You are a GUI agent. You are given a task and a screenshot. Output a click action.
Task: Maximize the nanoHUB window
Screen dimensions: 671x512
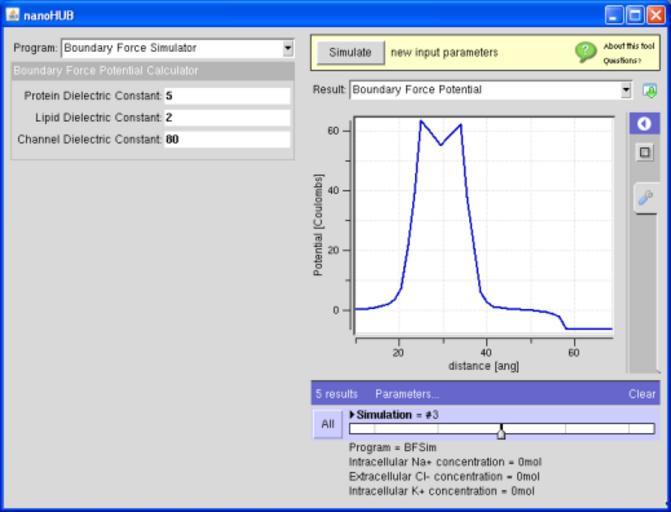634,15
